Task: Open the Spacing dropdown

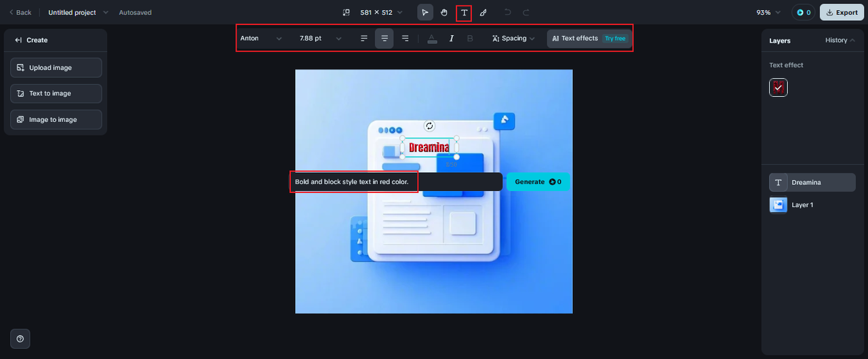Action: pos(513,39)
